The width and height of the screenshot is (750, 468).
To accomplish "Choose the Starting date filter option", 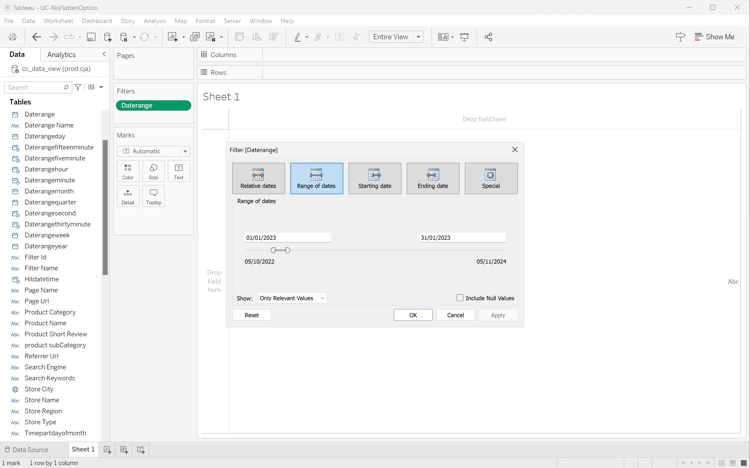I will (x=374, y=178).
